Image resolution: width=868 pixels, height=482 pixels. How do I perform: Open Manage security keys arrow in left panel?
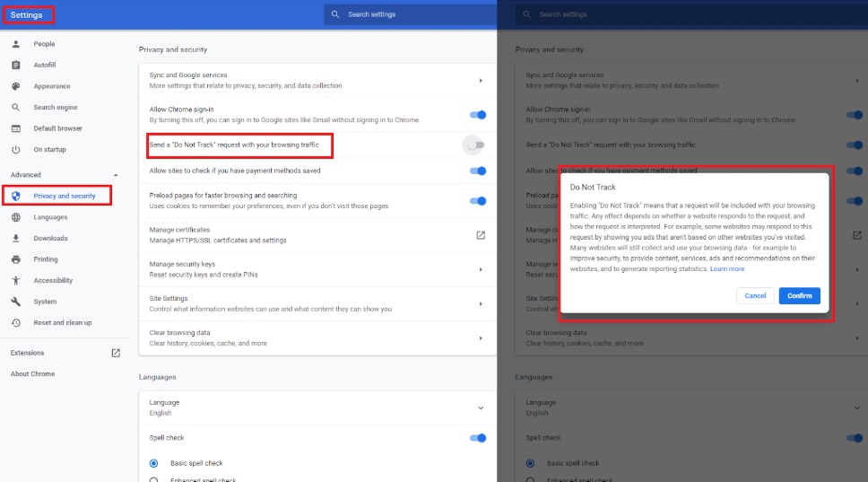(x=481, y=269)
